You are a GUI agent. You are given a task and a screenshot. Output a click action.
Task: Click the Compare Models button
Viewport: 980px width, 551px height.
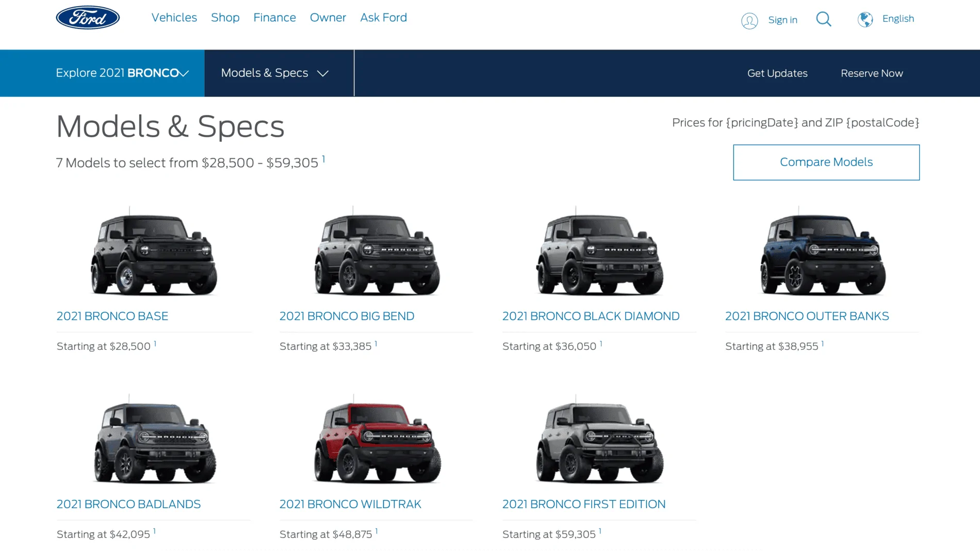point(826,163)
